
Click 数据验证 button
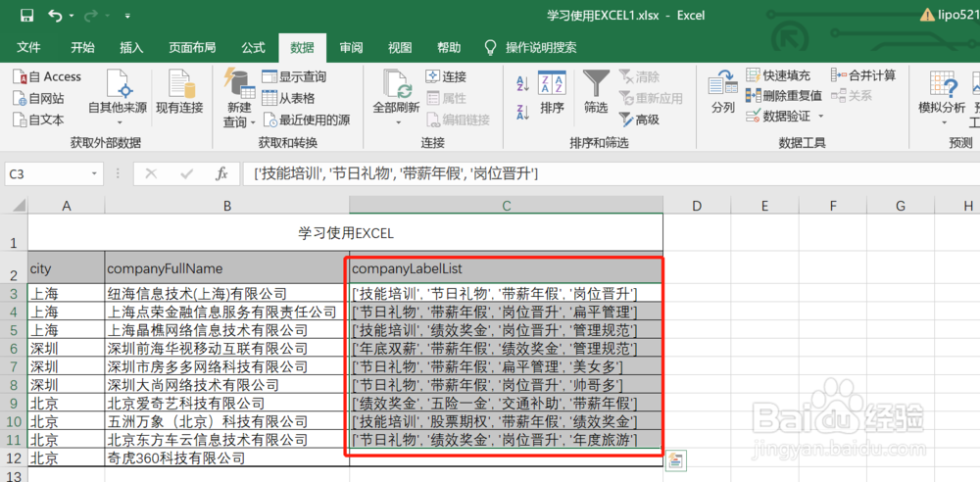click(779, 117)
